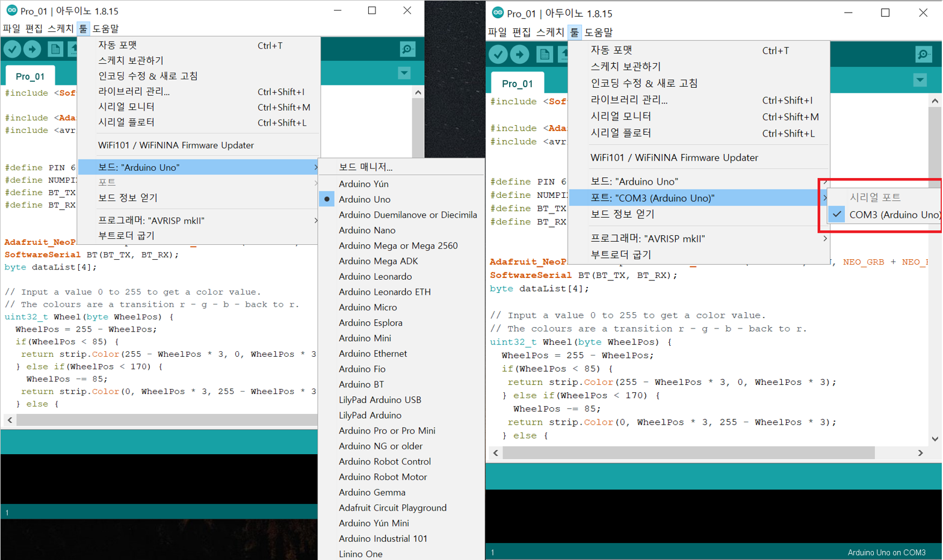
Task: Open 툴 menu in right window
Action: pos(574,32)
